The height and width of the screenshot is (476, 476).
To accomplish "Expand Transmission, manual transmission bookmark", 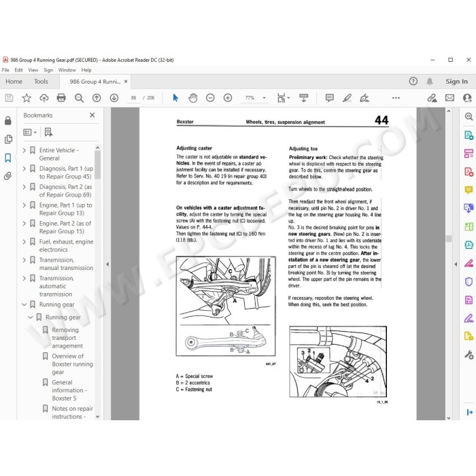I will pos(24,260).
